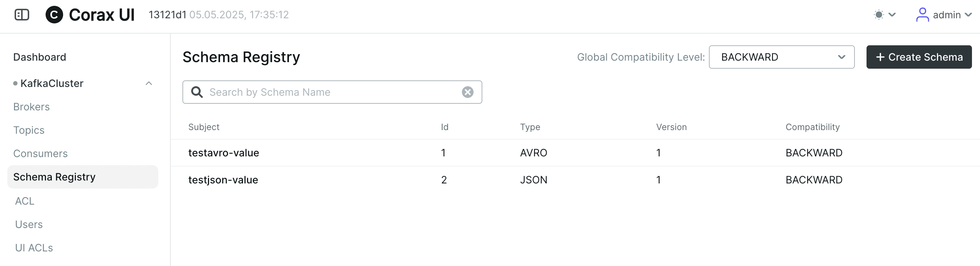This screenshot has width=980, height=266.
Task: Open the testavro-value schema
Action: (223, 153)
